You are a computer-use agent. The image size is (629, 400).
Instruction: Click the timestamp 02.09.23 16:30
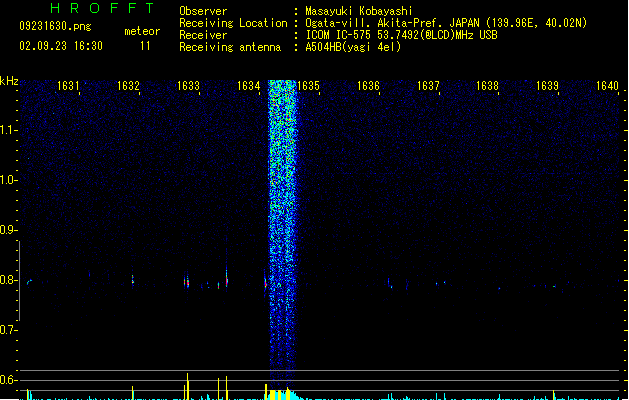(x=61, y=46)
